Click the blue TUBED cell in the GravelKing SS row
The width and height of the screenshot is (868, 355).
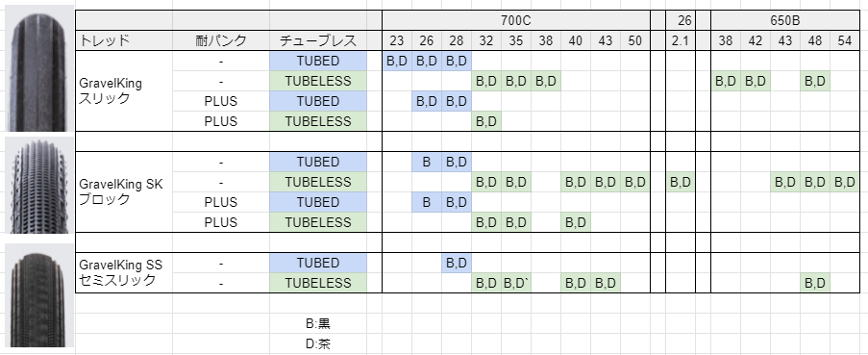click(318, 263)
